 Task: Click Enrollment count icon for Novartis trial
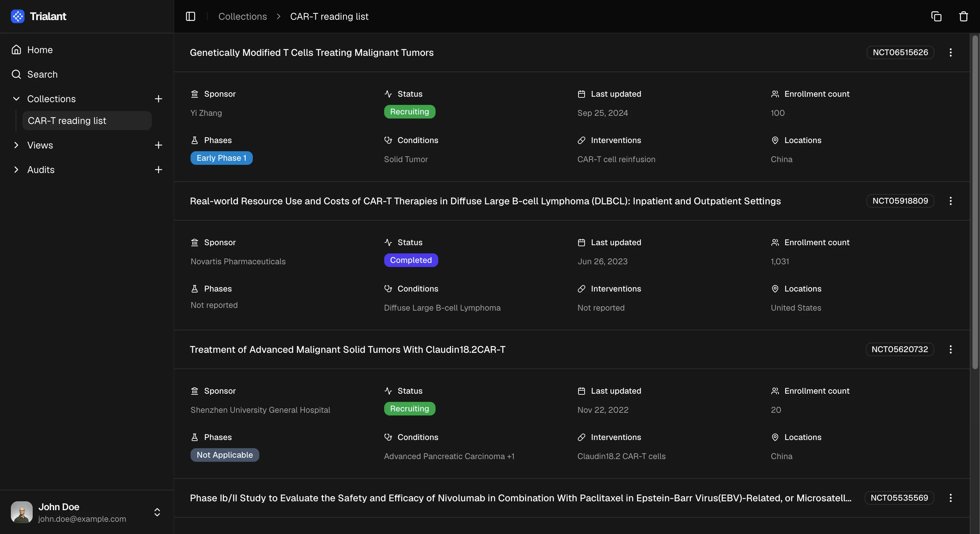point(774,242)
